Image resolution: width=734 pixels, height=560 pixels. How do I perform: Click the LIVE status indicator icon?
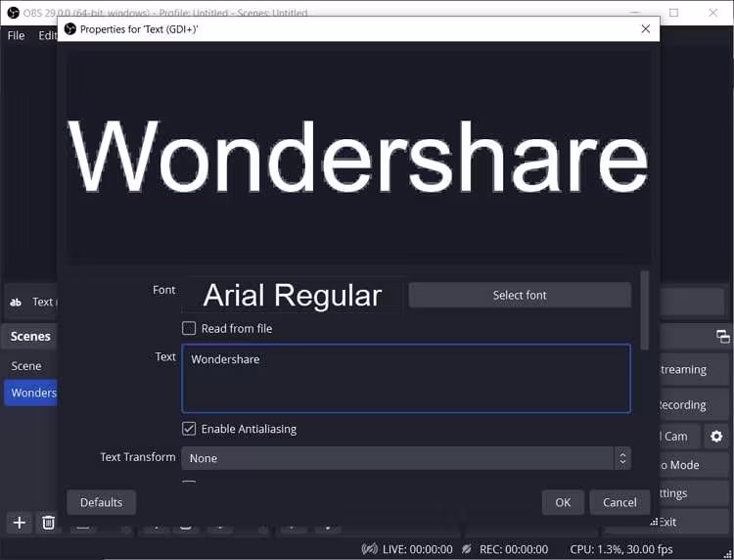tap(369, 549)
